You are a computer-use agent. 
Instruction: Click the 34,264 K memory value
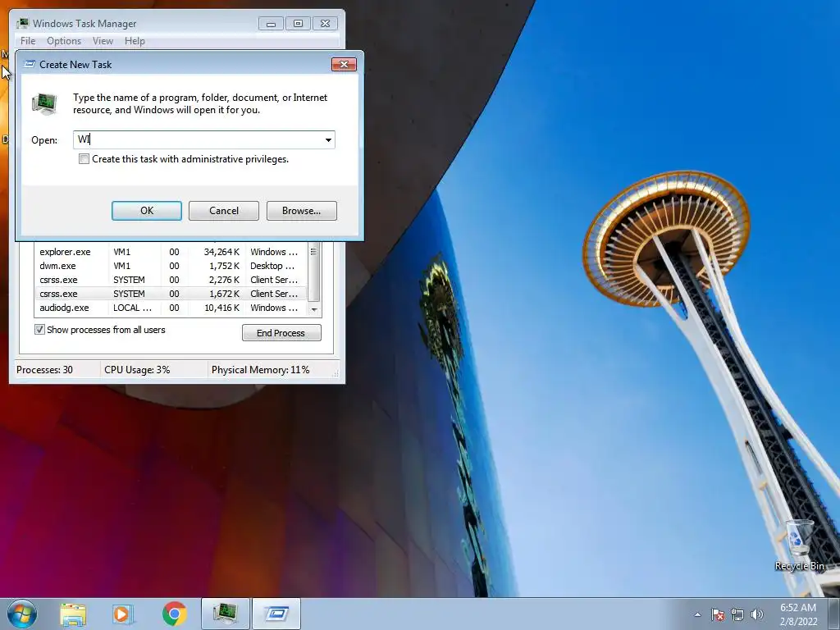221,252
